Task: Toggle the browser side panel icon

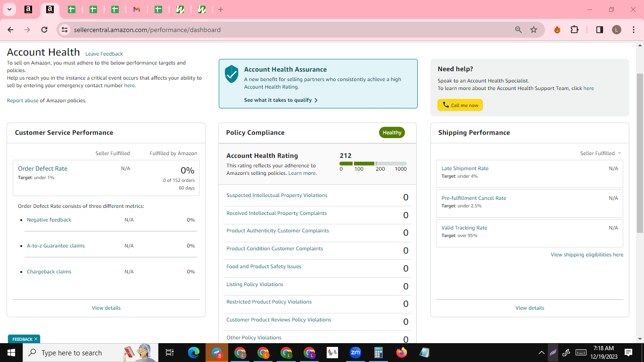Action: click(600, 30)
